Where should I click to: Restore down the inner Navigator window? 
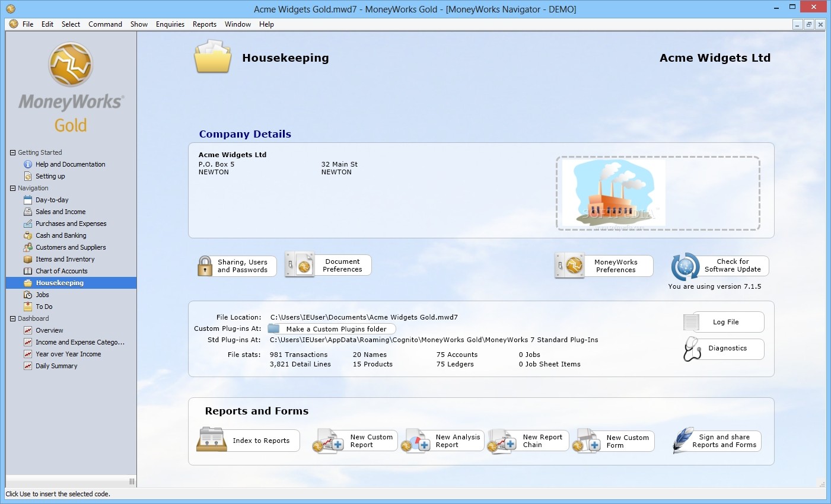[x=808, y=24]
